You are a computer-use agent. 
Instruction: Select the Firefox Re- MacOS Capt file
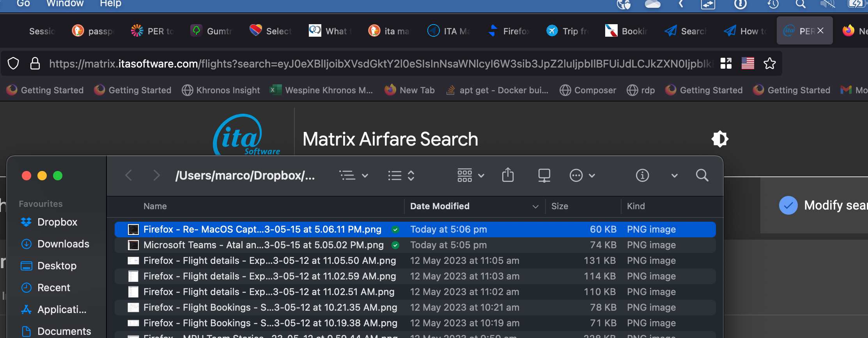(415, 229)
